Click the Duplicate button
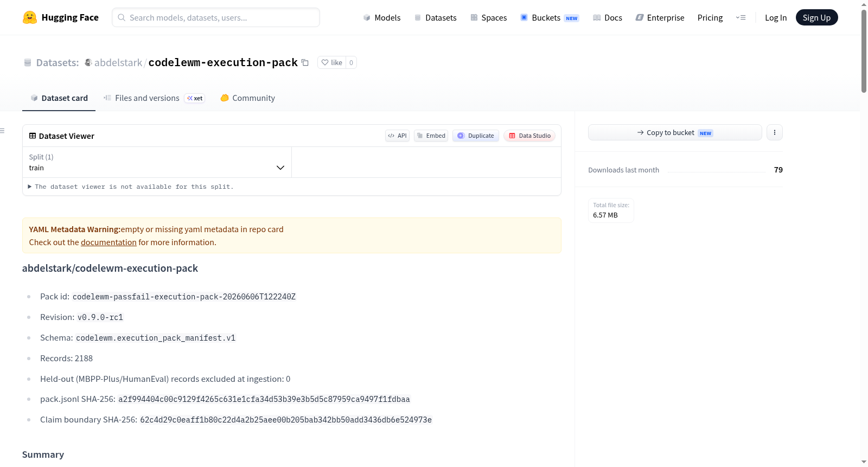The image size is (868, 467). coord(476,136)
